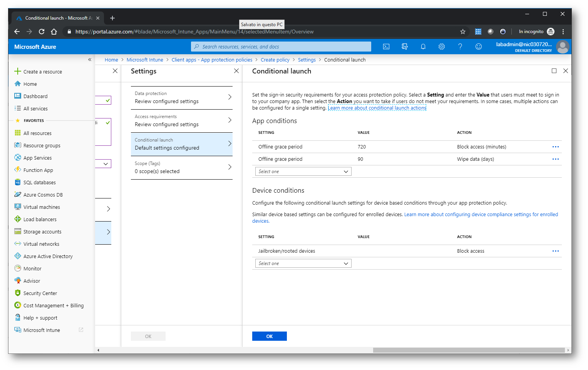
Task: Expand the Device conditions Select one dropdown
Action: point(303,263)
